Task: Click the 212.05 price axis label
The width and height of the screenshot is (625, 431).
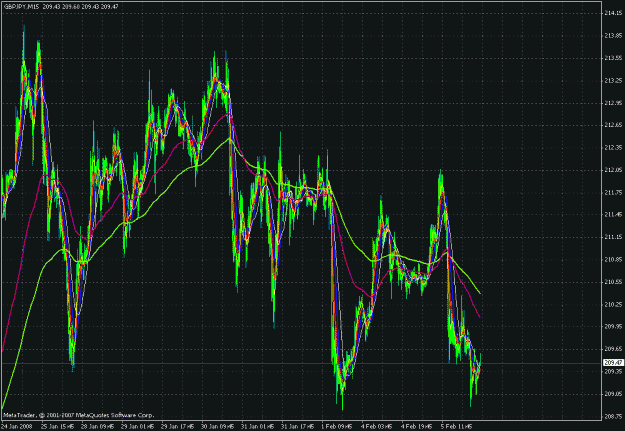Action: click(613, 170)
